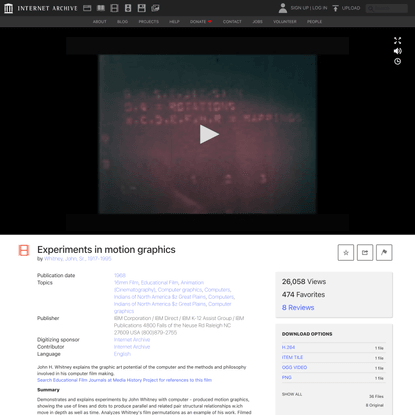Viewport: 415px width, 415px height.
Task: Enter fullscreen video mode icon
Action: (x=397, y=41)
